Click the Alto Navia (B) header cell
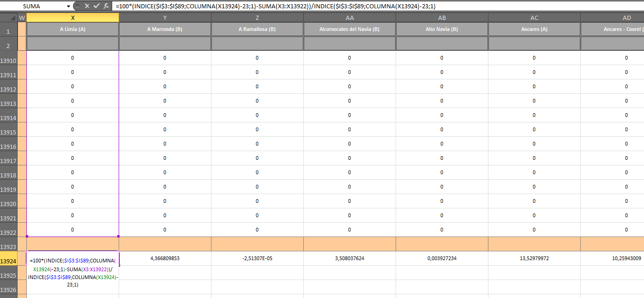The image size is (644, 298). pyautogui.click(x=442, y=29)
